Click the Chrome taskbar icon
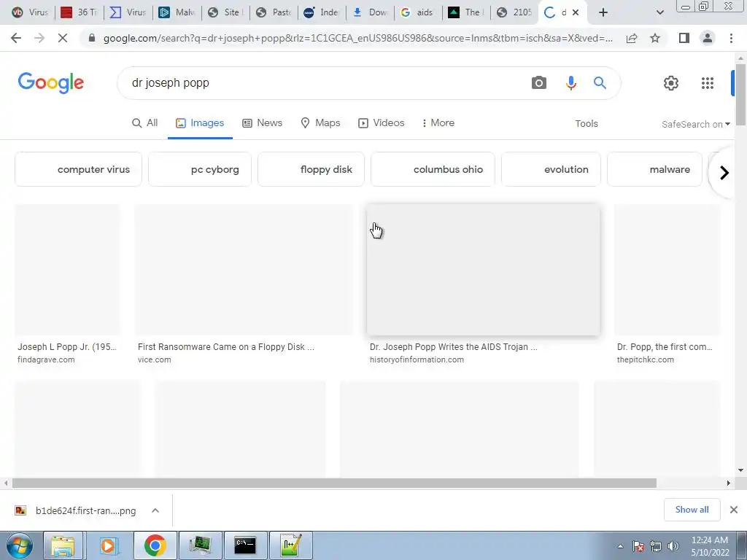Screen dimensions: 747x560 click(x=155, y=545)
